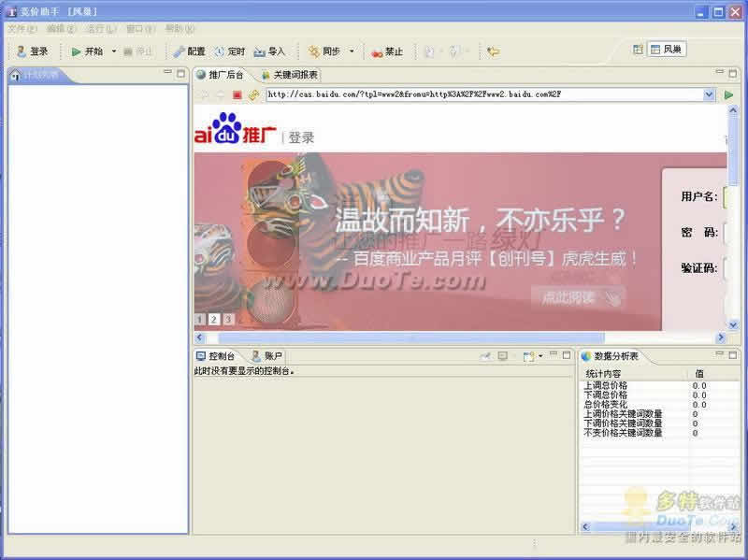Image resolution: width=748 pixels, height=560 pixels.
Task: Click the 禁止 (Forbid) toolbar button
Action: click(386, 51)
